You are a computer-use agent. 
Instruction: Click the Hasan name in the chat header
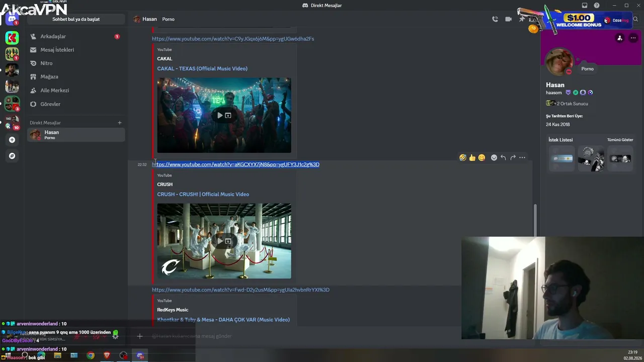pyautogui.click(x=149, y=19)
